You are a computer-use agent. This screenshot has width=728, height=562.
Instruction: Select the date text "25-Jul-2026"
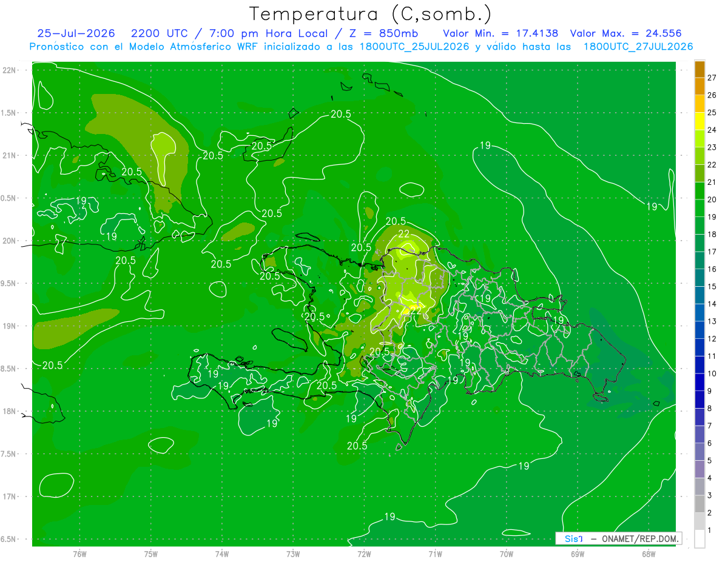pyautogui.click(x=76, y=33)
